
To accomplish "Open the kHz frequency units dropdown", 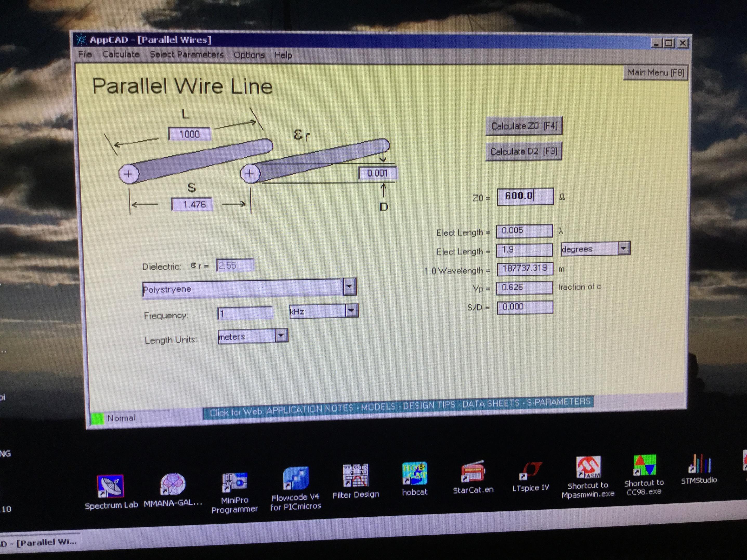I will tap(351, 310).
